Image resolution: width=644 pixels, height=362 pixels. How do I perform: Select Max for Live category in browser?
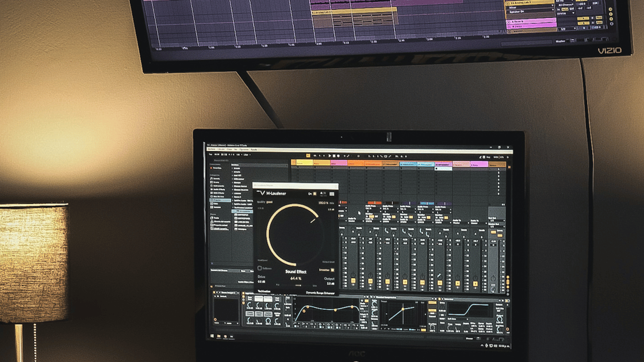218,197
